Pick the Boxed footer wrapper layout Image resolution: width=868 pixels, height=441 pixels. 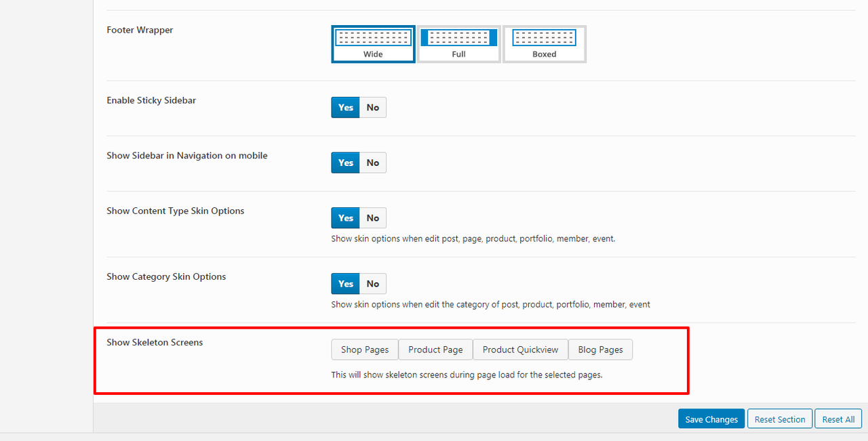point(544,44)
